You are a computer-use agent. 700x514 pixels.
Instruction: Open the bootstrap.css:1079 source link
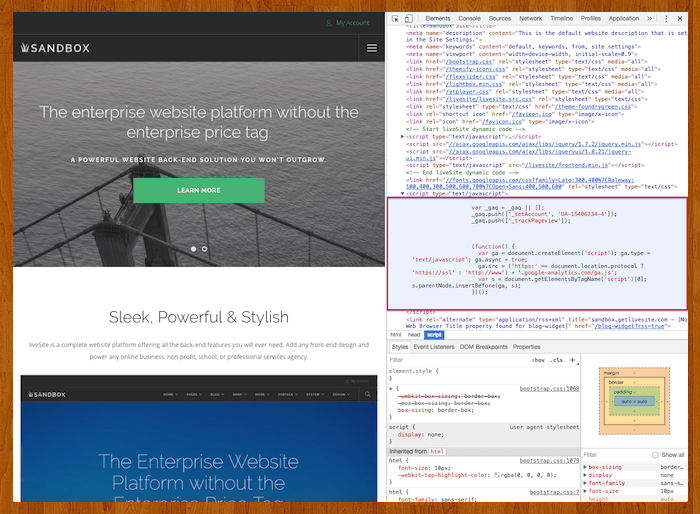549,460
